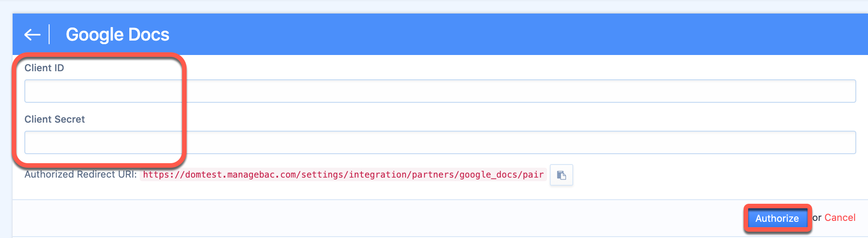
Task: Click the Client ID label
Action: (44, 68)
